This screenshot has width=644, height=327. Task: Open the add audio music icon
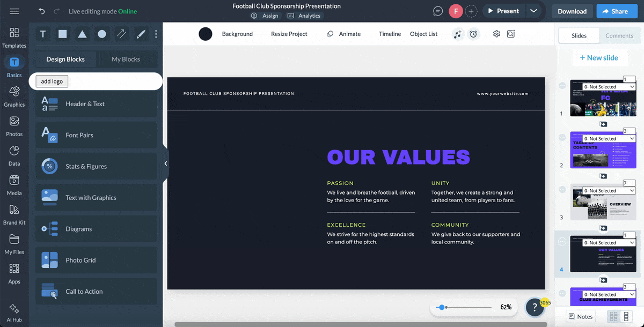[x=457, y=34]
